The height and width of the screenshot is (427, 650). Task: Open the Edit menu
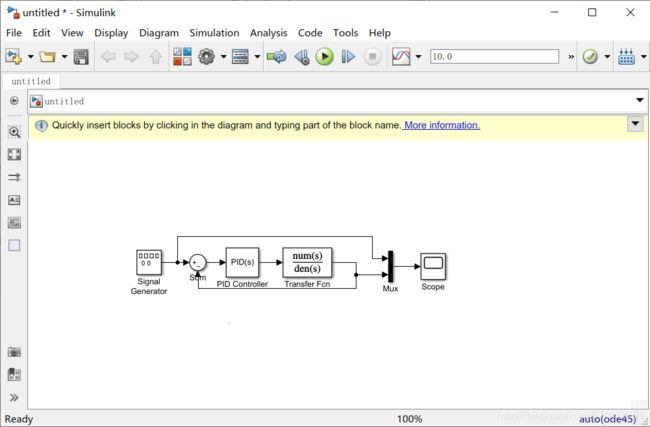tap(41, 33)
